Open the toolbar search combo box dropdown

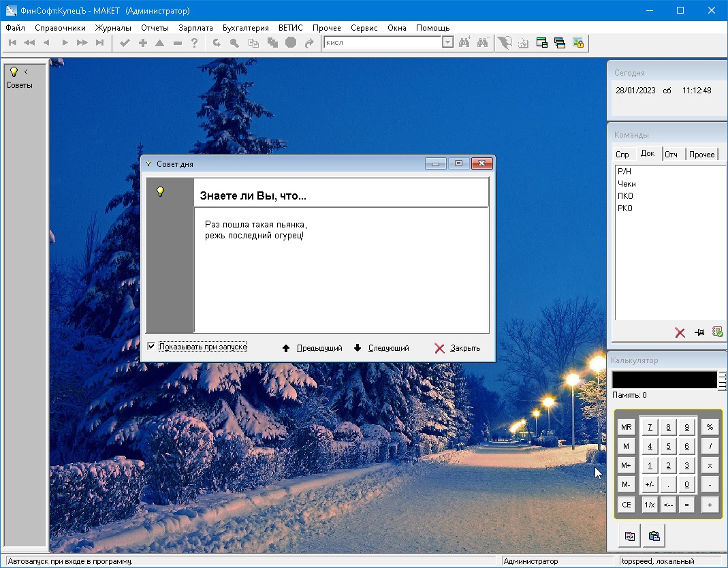pyautogui.click(x=447, y=42)
